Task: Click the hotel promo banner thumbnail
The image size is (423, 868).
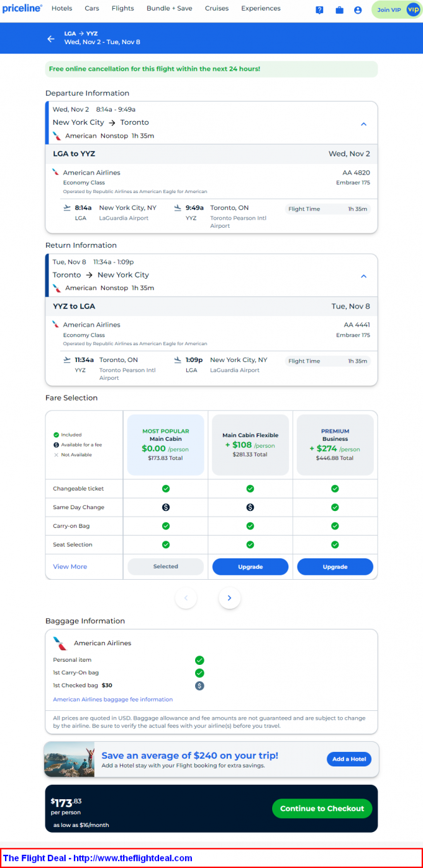Action: [69, 759]
